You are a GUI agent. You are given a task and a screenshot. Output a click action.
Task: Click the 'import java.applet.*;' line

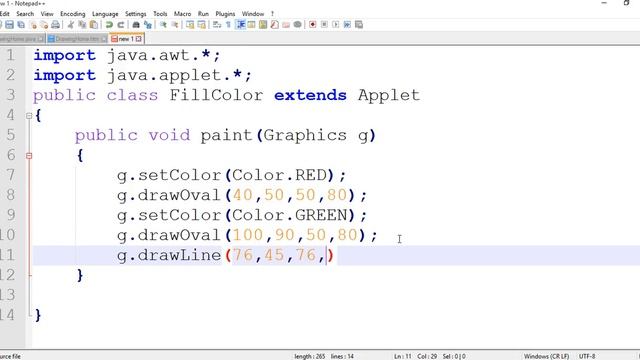tap(142, 75)
